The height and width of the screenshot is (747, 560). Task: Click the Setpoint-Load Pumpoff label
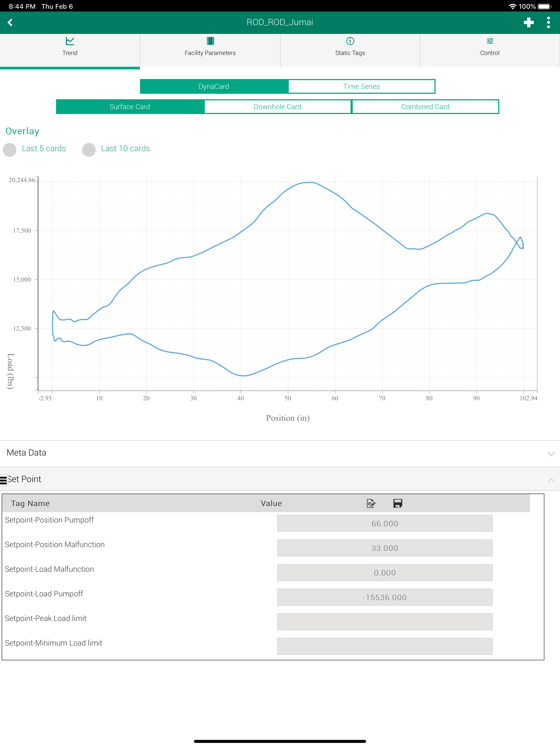[x=44, y=594]
